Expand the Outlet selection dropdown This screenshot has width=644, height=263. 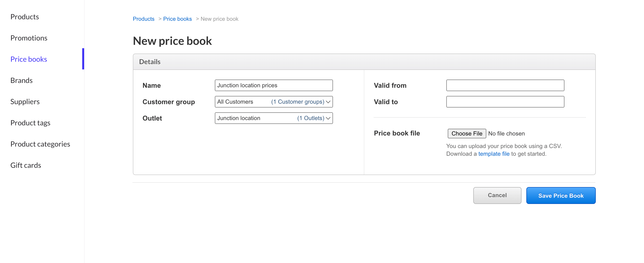pos(273,118)
